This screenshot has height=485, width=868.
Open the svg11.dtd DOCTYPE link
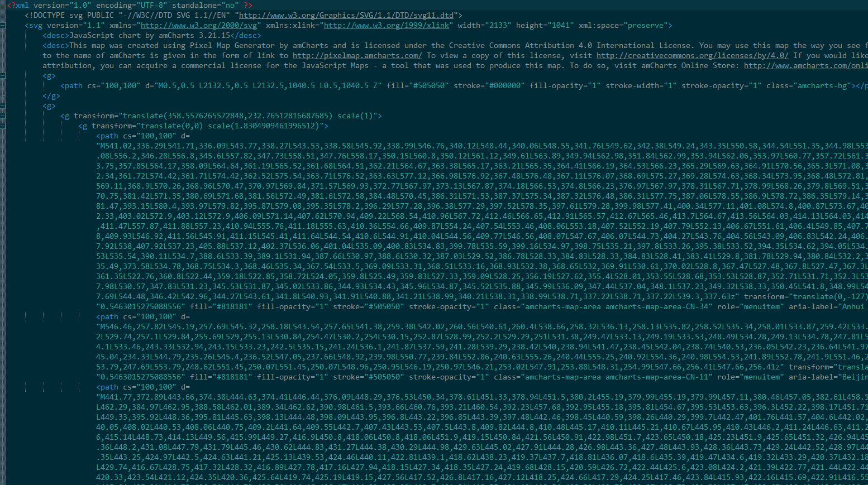[346, 15]
